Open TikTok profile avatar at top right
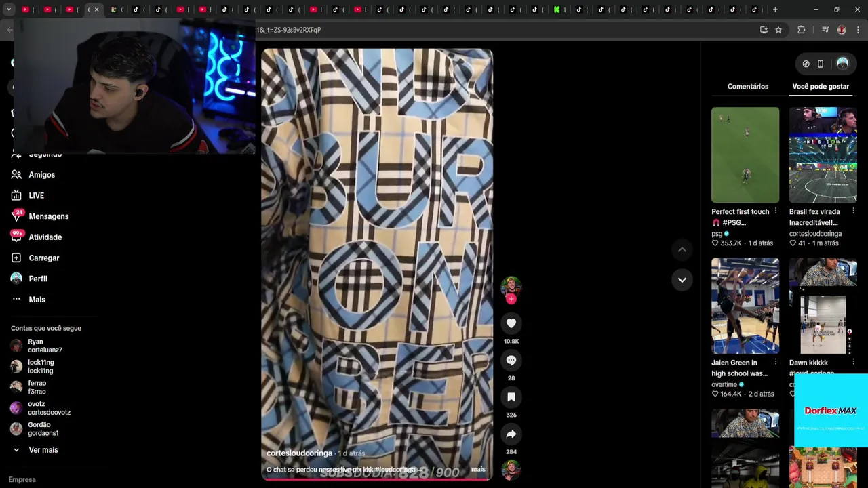 842,63
